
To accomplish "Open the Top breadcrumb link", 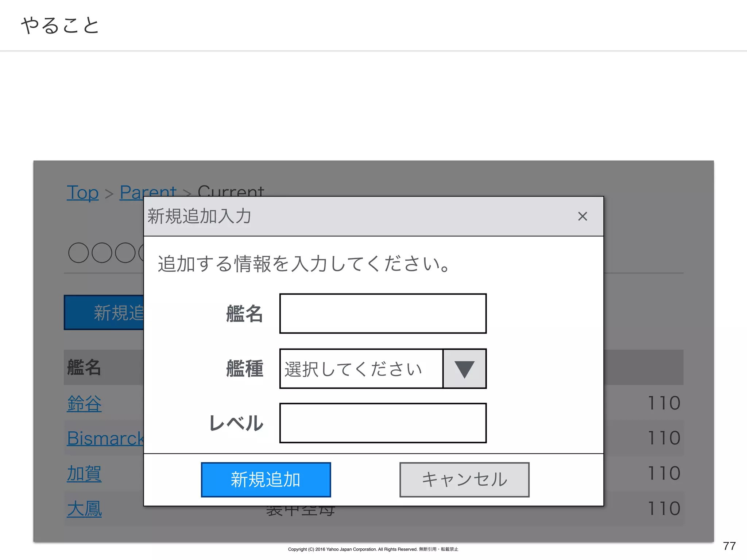I will click(x=82, y=192).
